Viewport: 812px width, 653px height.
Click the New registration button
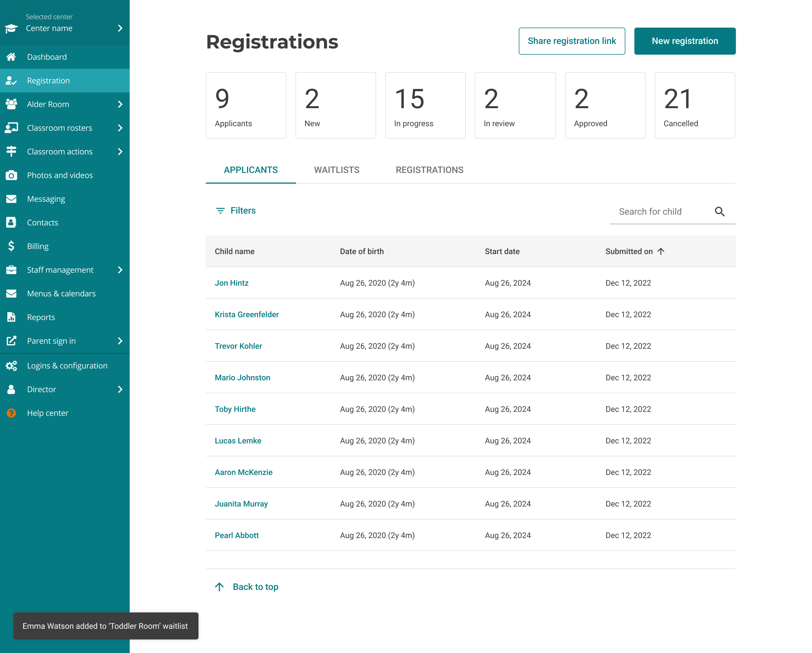coord(684,41)
